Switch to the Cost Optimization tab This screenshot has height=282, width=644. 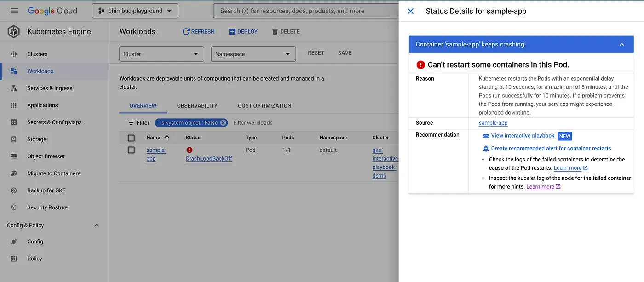tap(264, 106)
